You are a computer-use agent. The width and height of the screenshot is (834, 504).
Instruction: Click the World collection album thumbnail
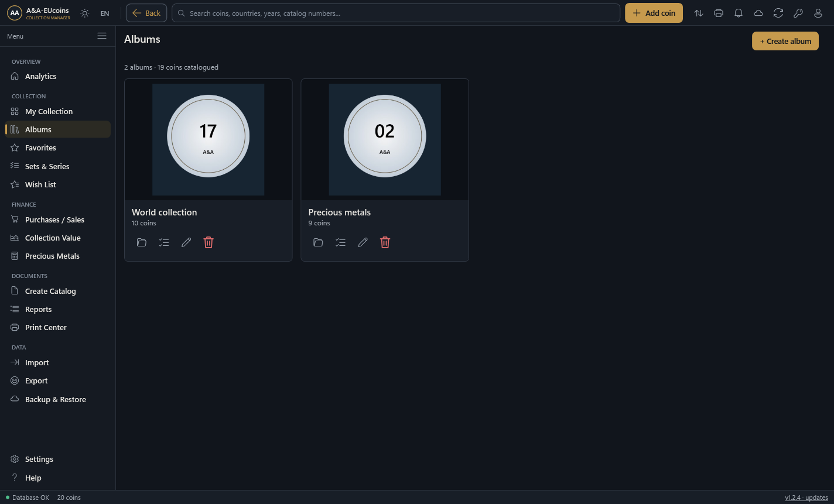tap(208, 139)
